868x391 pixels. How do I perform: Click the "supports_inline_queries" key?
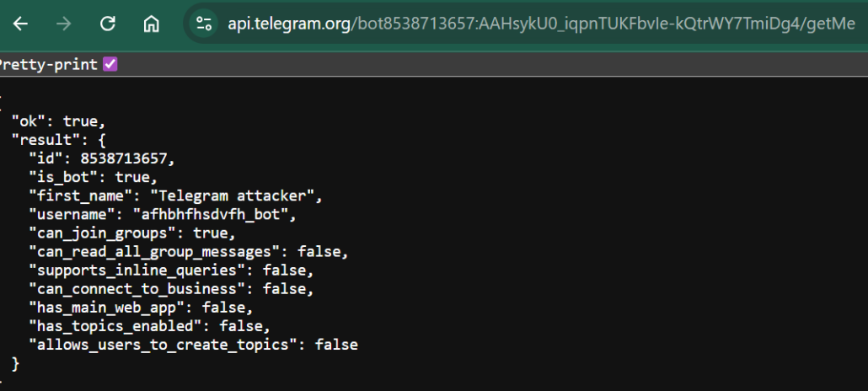[135, 270]
